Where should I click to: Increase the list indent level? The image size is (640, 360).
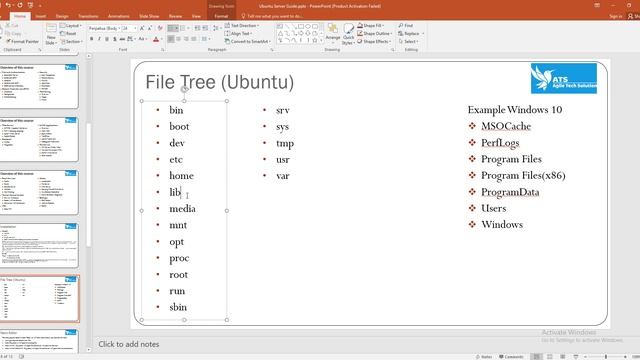point(205,28)
